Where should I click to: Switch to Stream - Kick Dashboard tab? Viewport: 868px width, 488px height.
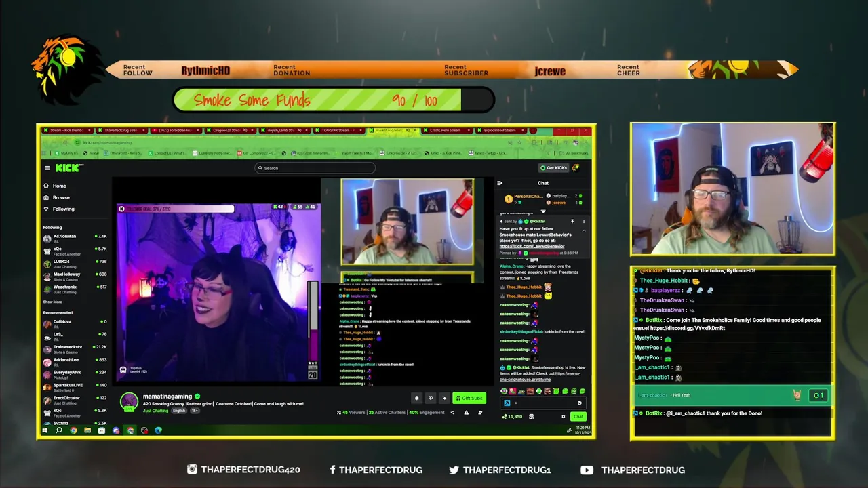(x=66, y=130)
